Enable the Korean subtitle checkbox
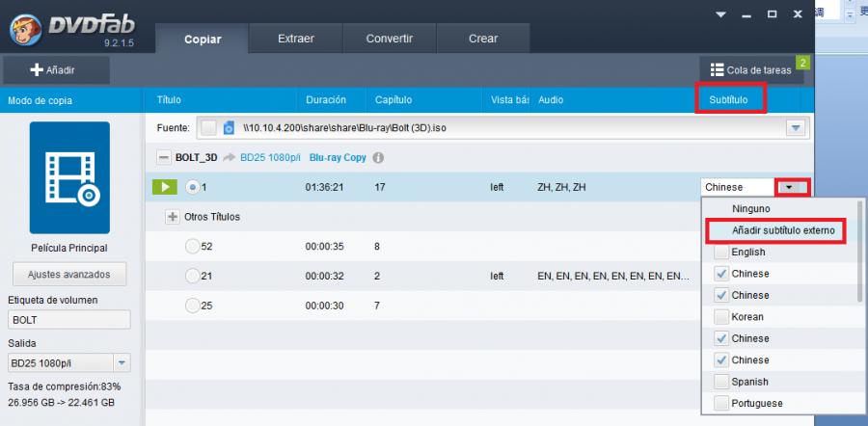Screen dimensions: 868x426 tap(721, 316)
